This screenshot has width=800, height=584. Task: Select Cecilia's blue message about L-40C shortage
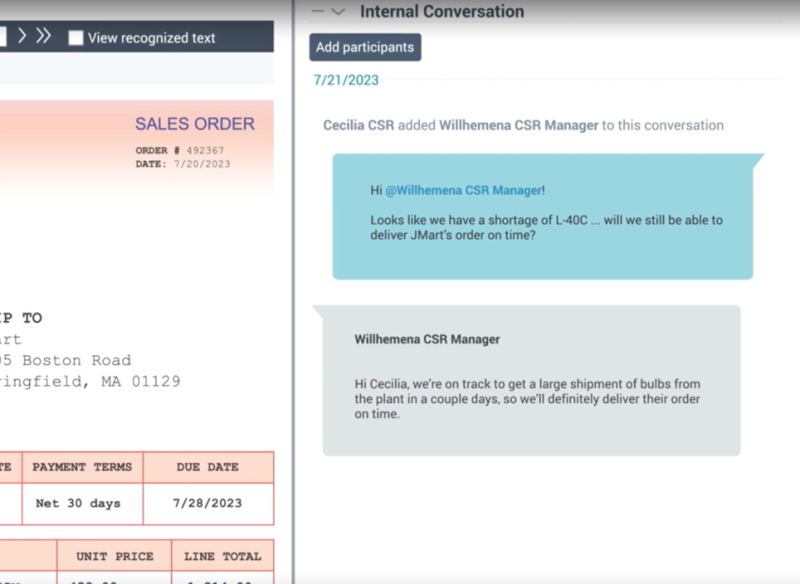tap(542, 217)
